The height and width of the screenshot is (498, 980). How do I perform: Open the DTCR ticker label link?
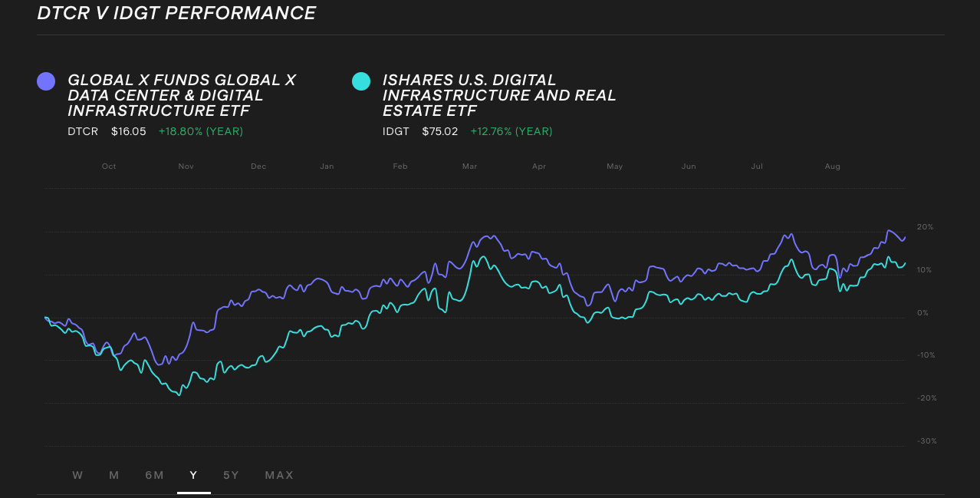83,131
